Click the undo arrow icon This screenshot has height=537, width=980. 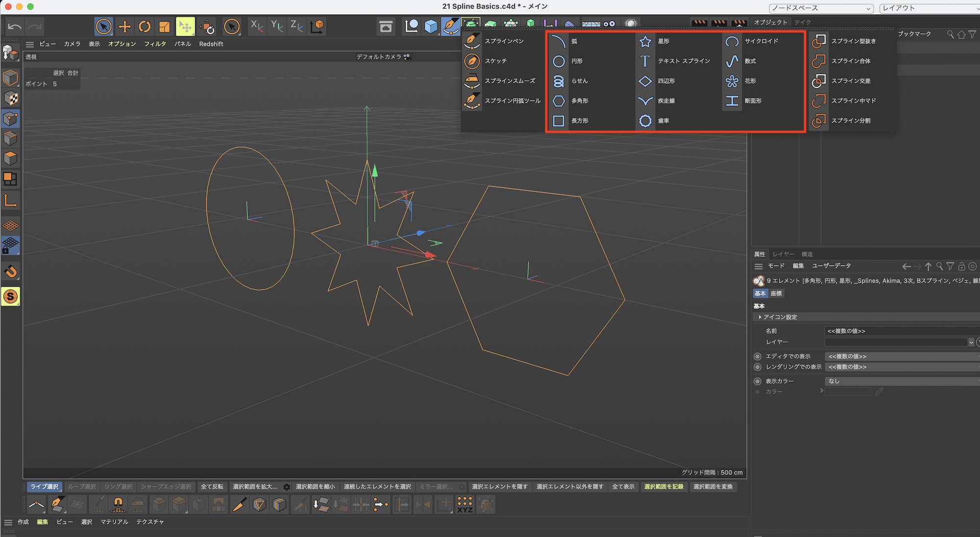[x=15, y=26]
